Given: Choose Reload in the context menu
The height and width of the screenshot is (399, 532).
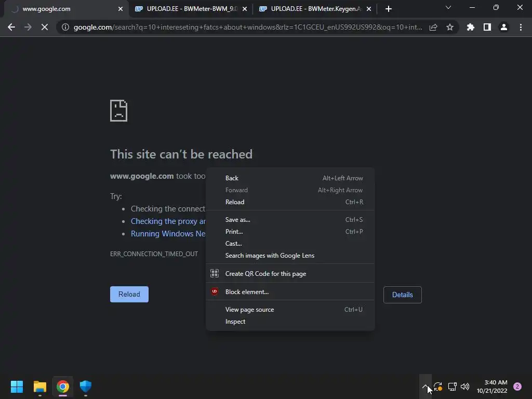Looking at the screenshot, I should tap(290, 202).
